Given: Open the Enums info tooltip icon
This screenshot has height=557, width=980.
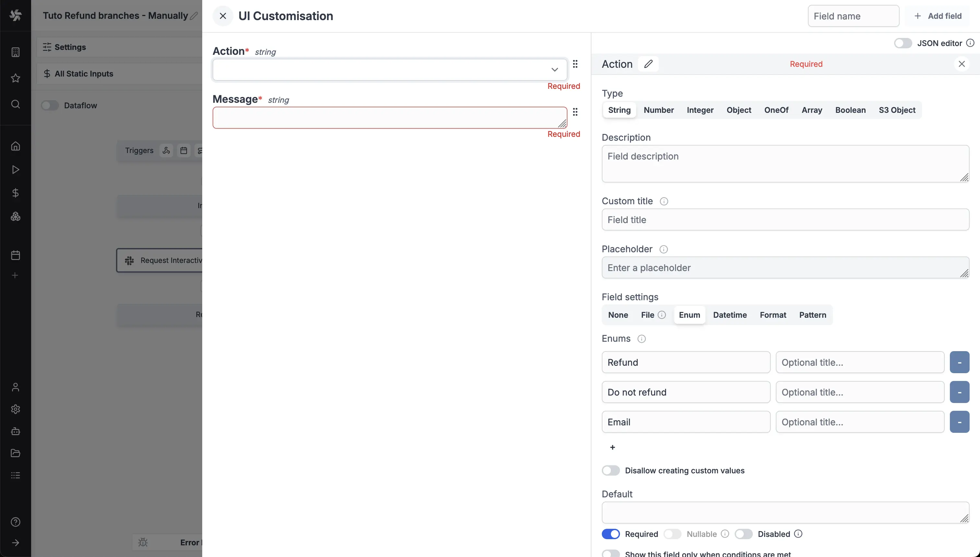Looking at the screenshot, I should (641, 338).
